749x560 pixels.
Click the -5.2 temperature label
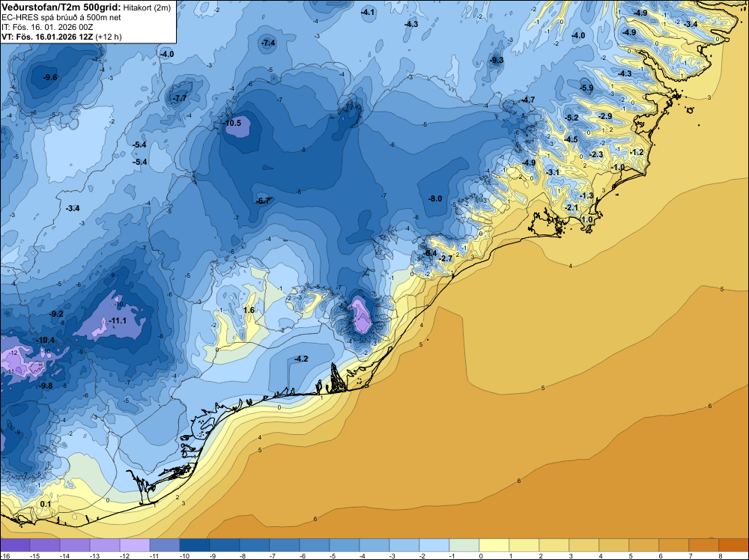[571, 118]
